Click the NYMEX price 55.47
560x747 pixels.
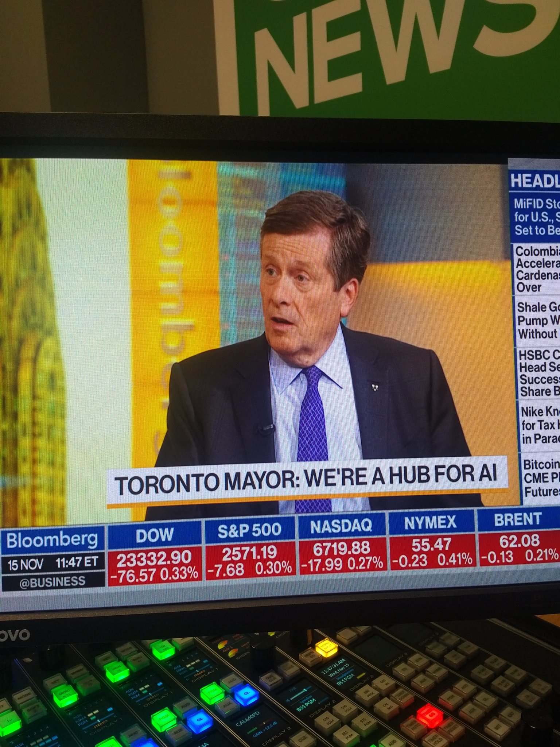pyautogui.click(x=431, y=545)
